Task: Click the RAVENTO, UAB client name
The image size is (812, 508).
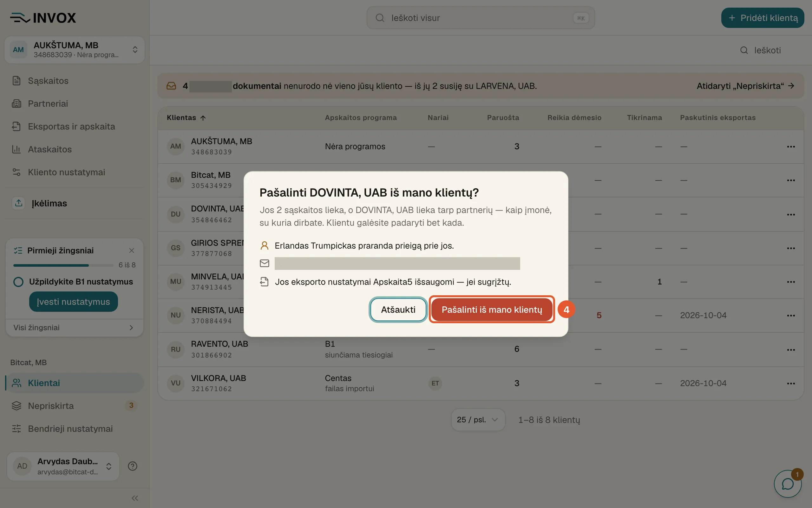Action: pos(219,344)
